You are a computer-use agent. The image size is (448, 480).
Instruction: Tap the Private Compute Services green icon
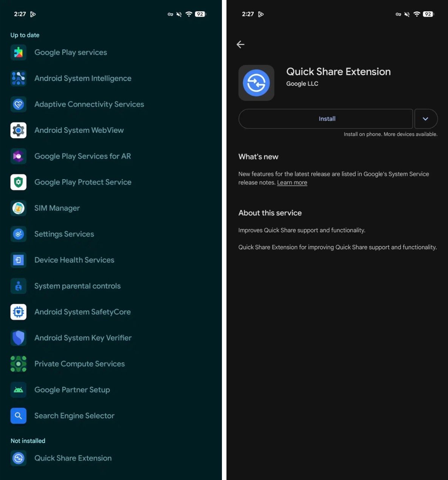pos(18,364)
